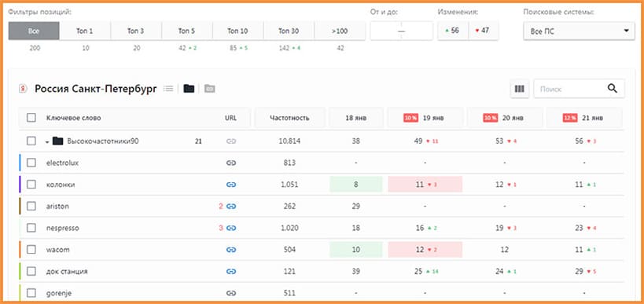Click the green cell 10 for wacom
644x304 pixels.
355,250
